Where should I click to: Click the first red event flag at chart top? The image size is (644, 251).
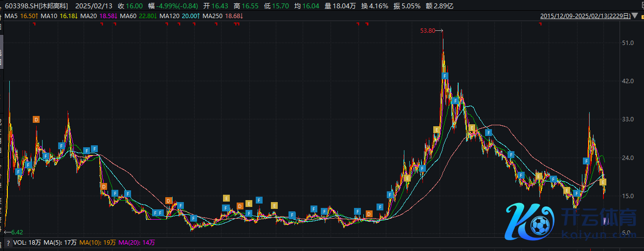click(x=34, y=24)
